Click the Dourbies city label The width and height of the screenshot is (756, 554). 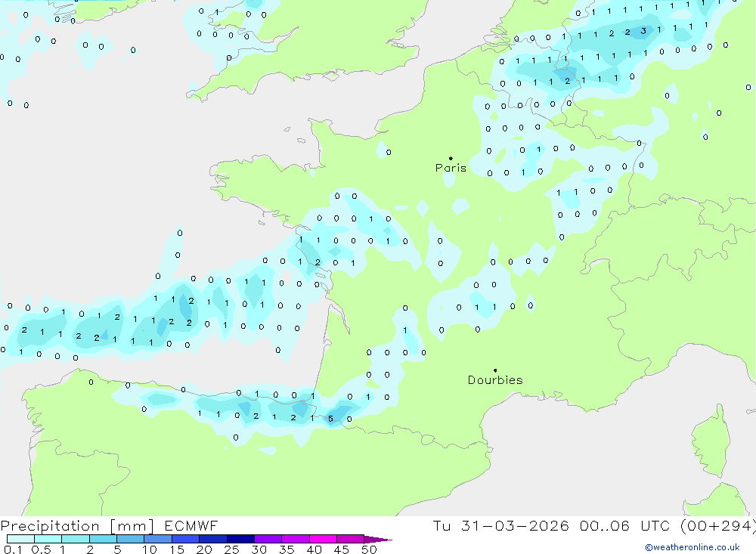click(x=495, y=380)
